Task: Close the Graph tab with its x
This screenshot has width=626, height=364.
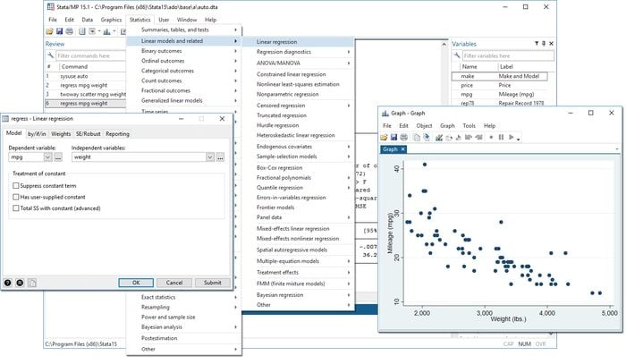Action: point(402,149)
